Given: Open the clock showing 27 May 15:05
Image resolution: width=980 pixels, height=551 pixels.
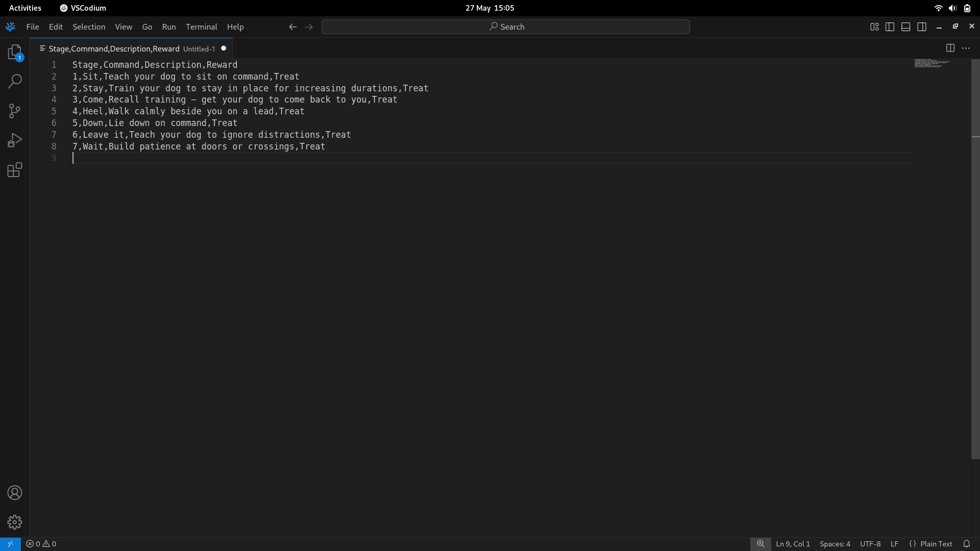Looking at the screenshot, I should 490,8.
